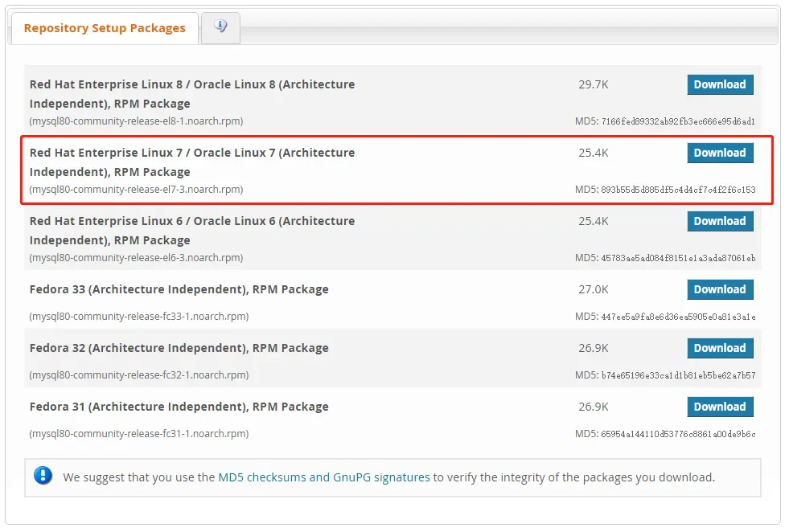Image resolution: width=789 pixels, height=532 pixels.
Task: Click the Fedora 32 package title
Action: (x=179, y=348)
